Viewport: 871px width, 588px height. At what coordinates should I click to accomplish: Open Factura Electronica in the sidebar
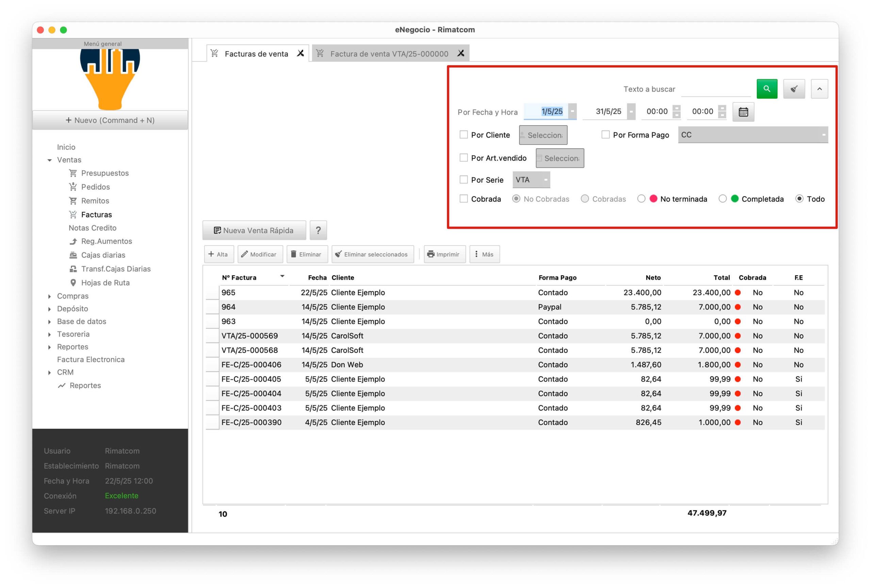[91, 359]
